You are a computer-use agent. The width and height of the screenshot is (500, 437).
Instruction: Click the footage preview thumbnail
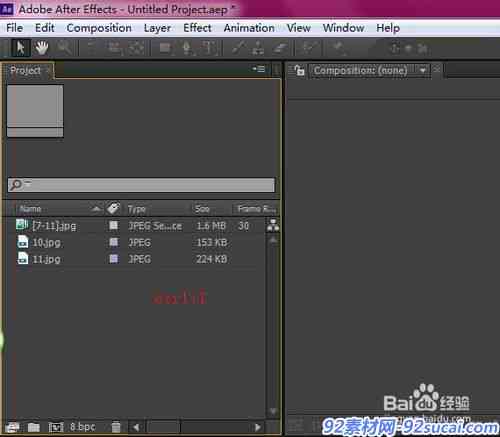pyautogui.click(x=35, y=111)
